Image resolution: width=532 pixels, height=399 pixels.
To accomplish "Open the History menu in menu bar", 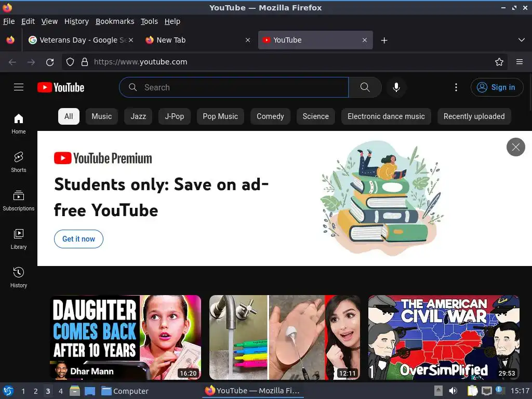I will (77, 21).
